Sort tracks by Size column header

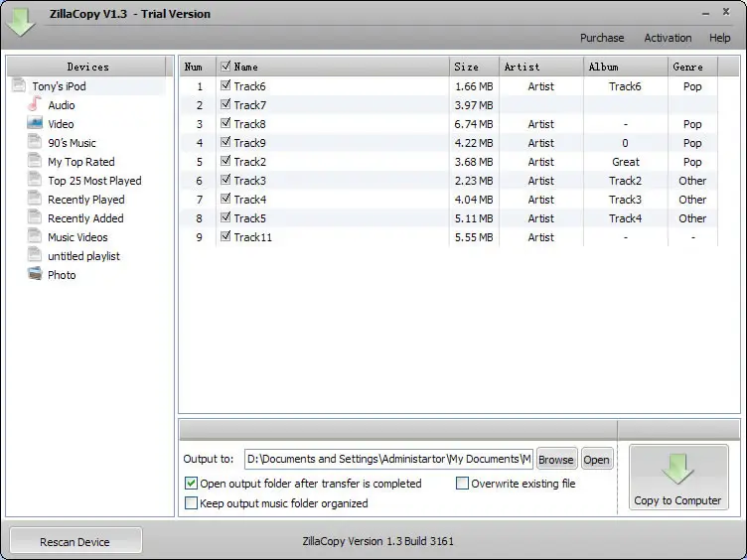[474, 67]
